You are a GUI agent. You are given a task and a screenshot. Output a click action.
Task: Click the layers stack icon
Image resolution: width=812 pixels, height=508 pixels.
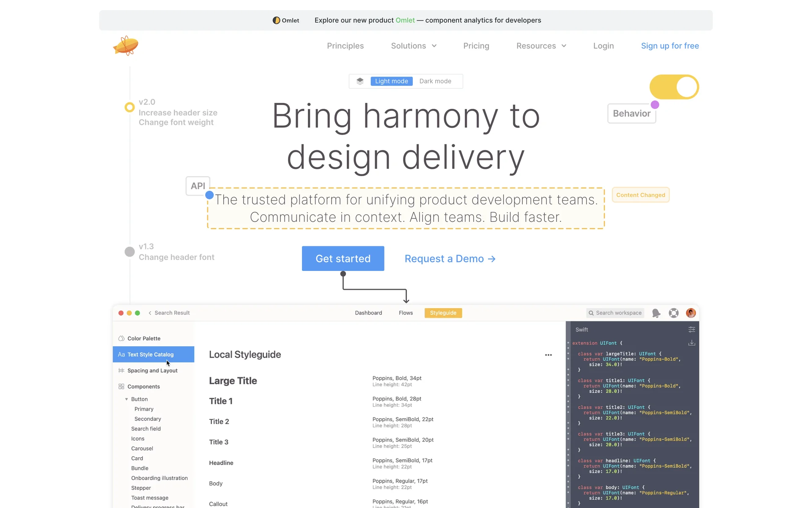click(360, 81)
